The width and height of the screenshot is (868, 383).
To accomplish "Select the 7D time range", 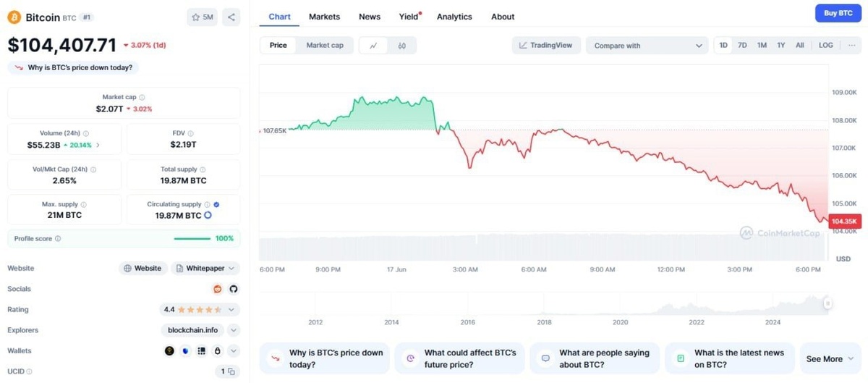I will tap(742, 46).
